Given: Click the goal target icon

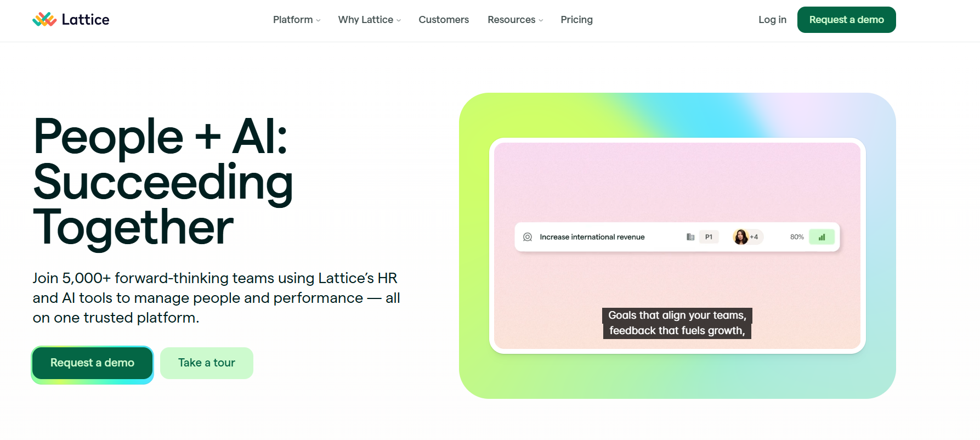Looking at the screenshot, I should 528,237.
